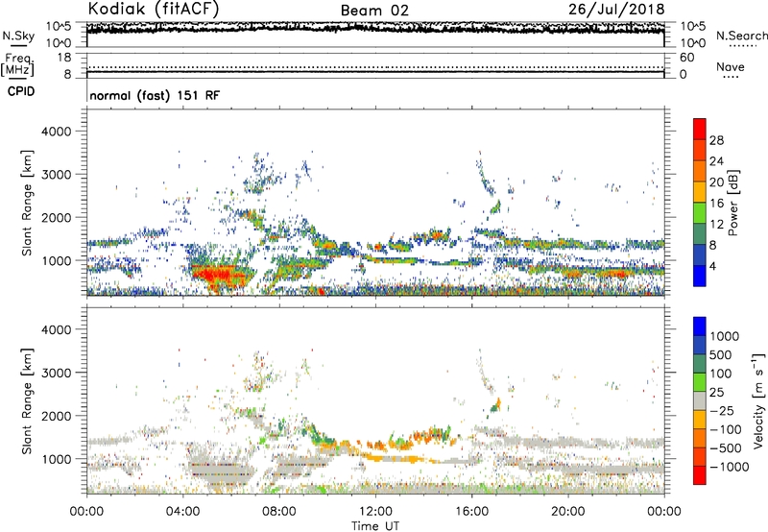Image resolution: width=768 pixels, height=532 pixels.
Task: Click the 'Slant Range [km]' label of velocity panel
Action: click(27, 400)
